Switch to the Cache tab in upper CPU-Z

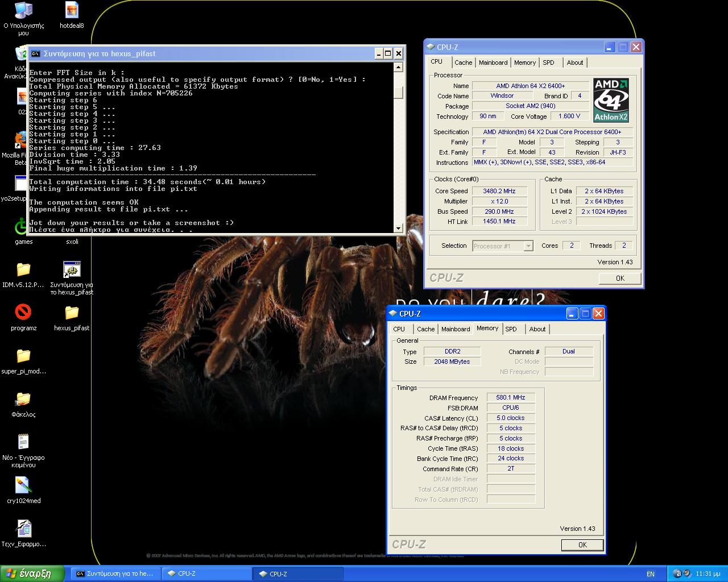463,63
